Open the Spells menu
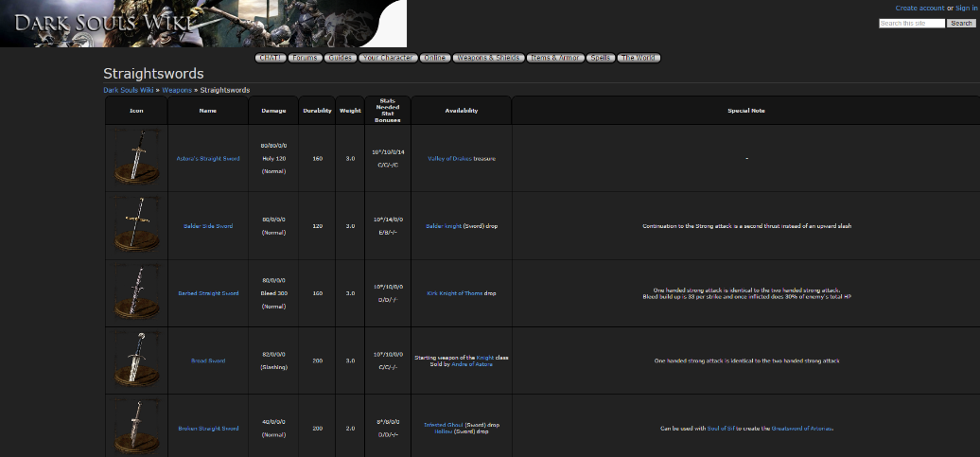The image size is (980, 457). 601,58
